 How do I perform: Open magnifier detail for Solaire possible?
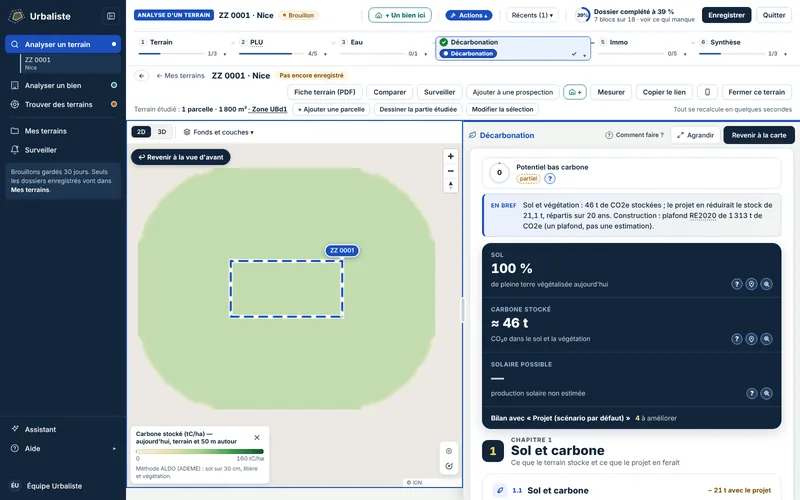click(766, 393)
